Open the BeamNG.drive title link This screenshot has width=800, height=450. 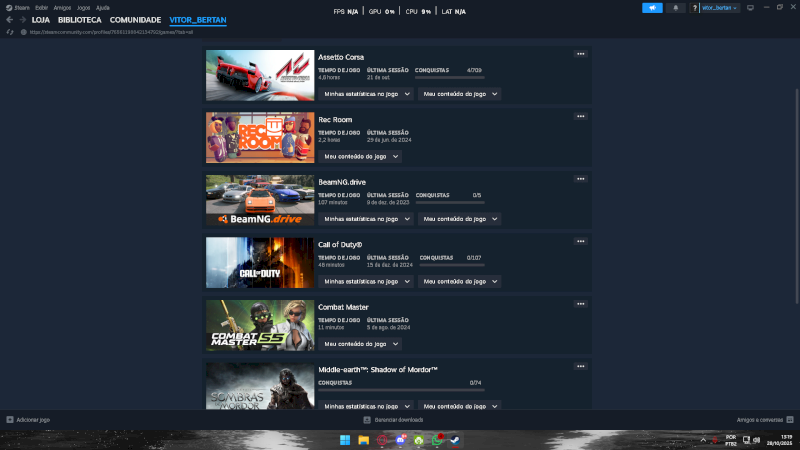pos(342,182)
